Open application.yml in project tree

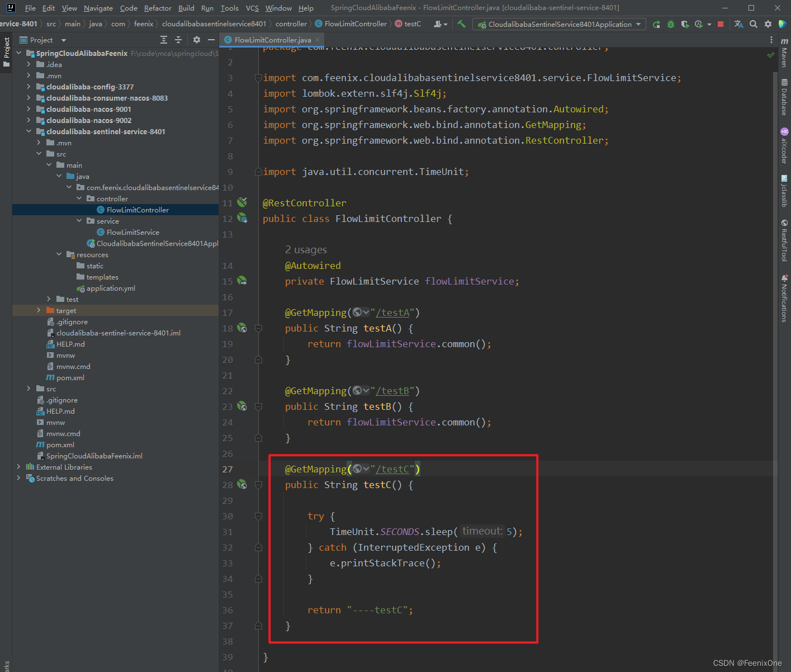111,288
